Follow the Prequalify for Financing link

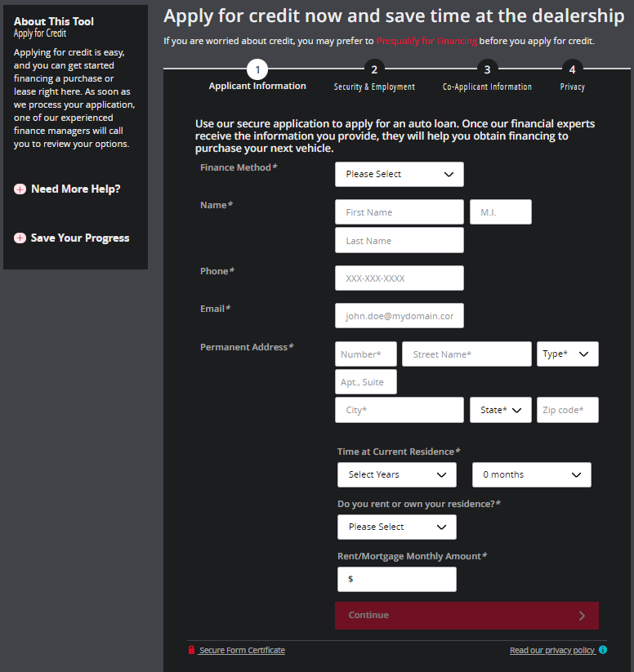(x=426, y=41)
